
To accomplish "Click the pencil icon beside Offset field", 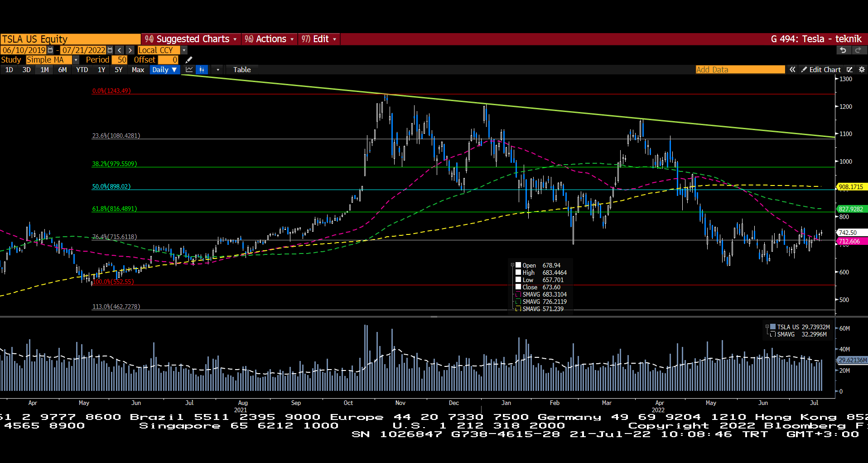I will (189, 60).
